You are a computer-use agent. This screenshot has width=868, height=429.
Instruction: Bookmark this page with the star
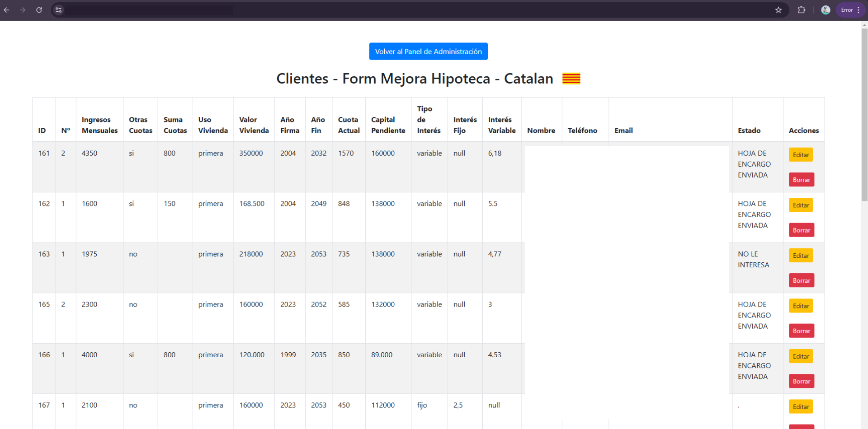(x=778, y=10)
